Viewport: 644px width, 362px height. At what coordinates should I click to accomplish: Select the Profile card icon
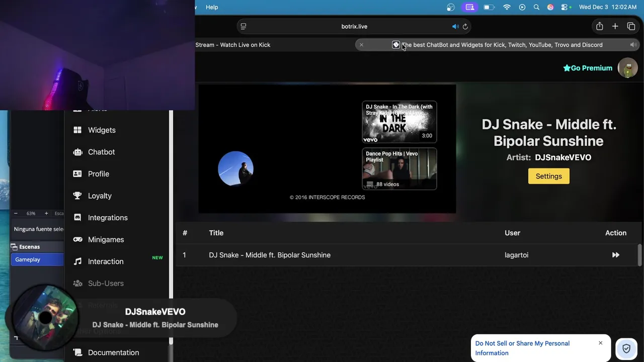[77, 173]
